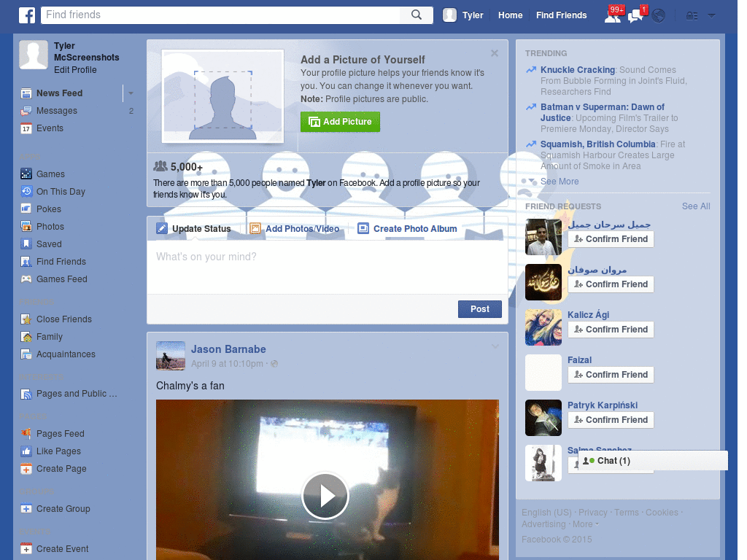The height and width of the screenshot is (560, 747).
Task: Open News Feed sort dropdown arrow
Action: [131, 93]
